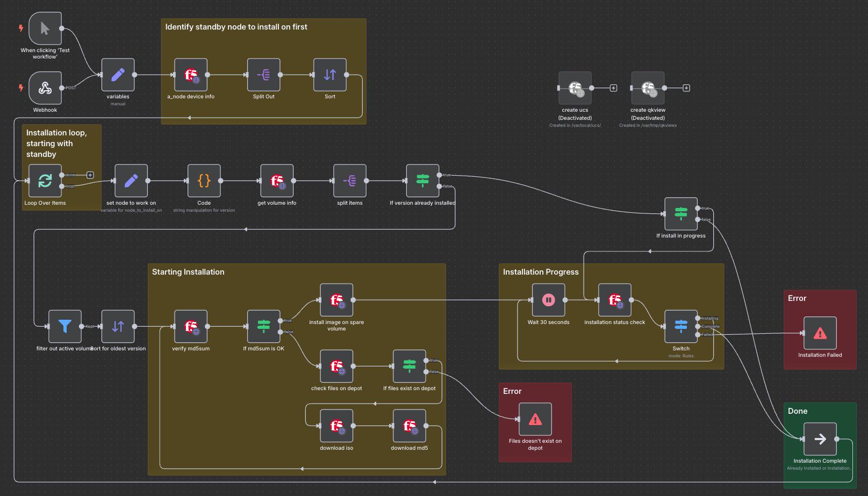Add node after create ucs plus button
The width and height of the screenshot is (868, 496).
coord(613,88)
